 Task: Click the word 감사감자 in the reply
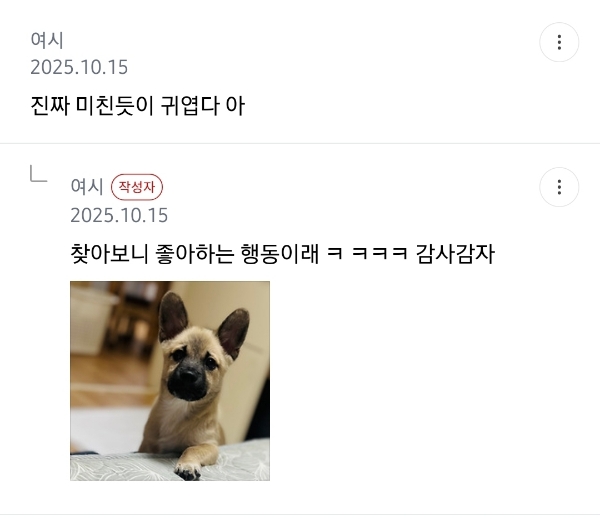pyautogui.click(x=455, y=253)
